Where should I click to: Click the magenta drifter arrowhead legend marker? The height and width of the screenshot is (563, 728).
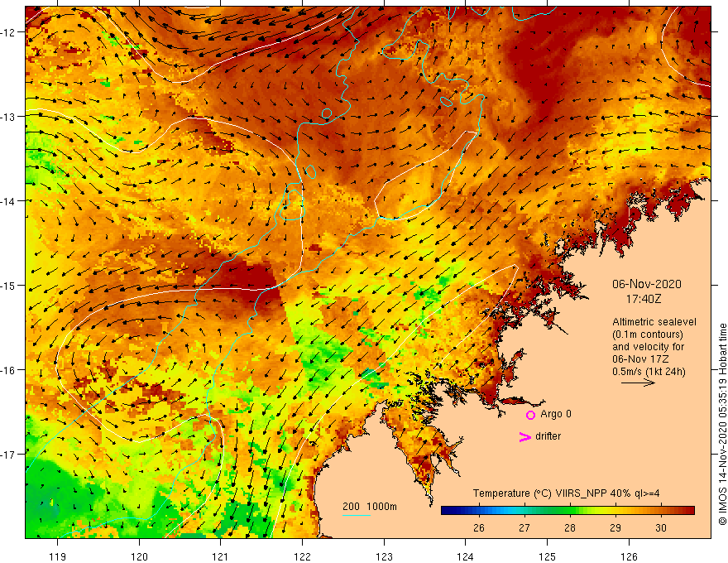(x=525, y=436)
